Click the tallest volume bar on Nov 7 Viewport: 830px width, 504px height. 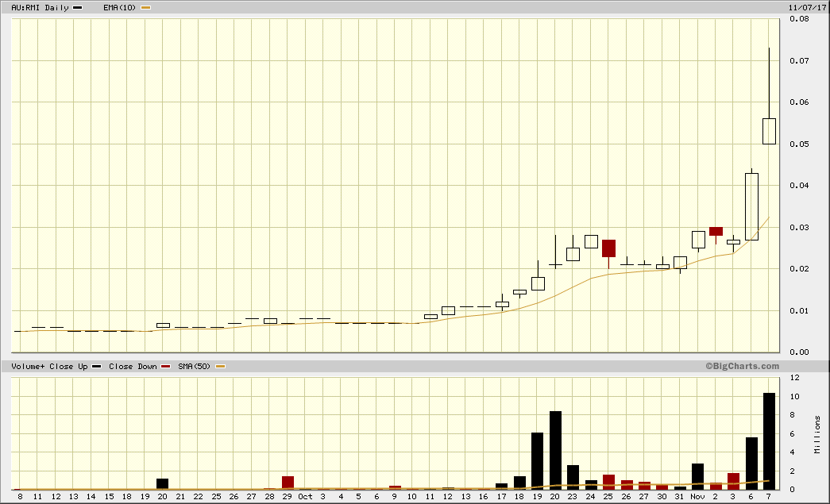(x=769, y=441)
